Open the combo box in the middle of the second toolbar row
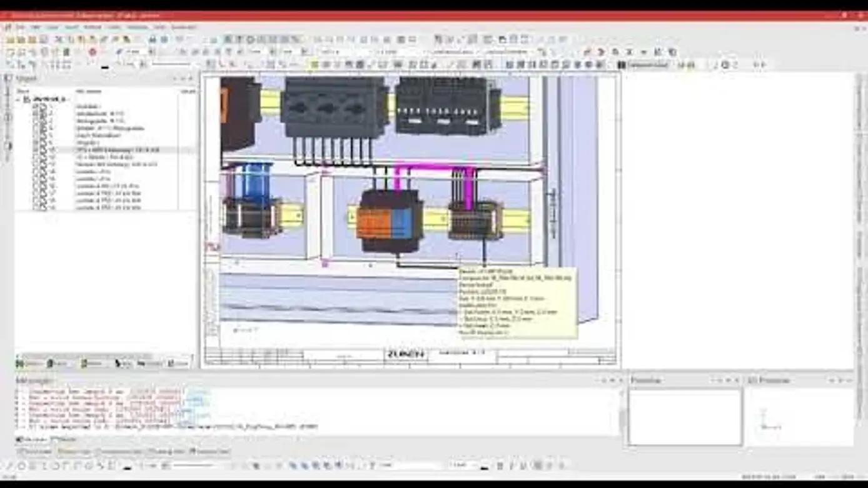Image resolution: width=868 pixels, height=488 pixels. point(344,52)
